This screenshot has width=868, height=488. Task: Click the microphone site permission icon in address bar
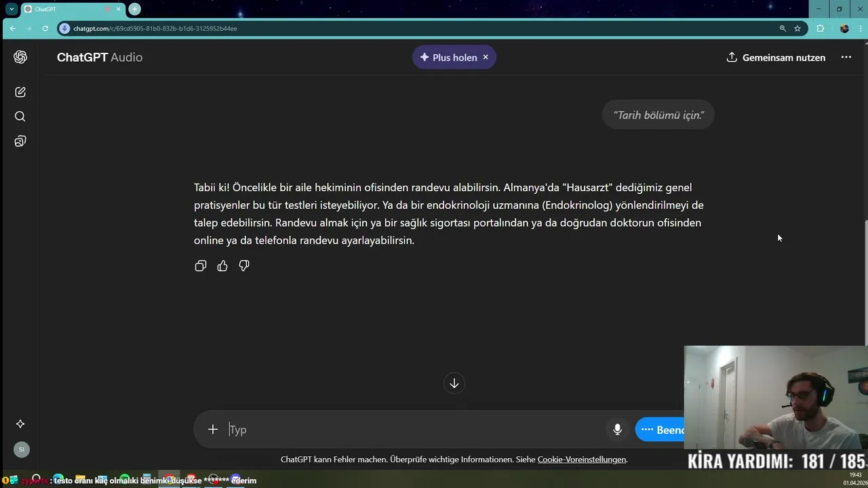pyautogui.click(x=64, y=28)
